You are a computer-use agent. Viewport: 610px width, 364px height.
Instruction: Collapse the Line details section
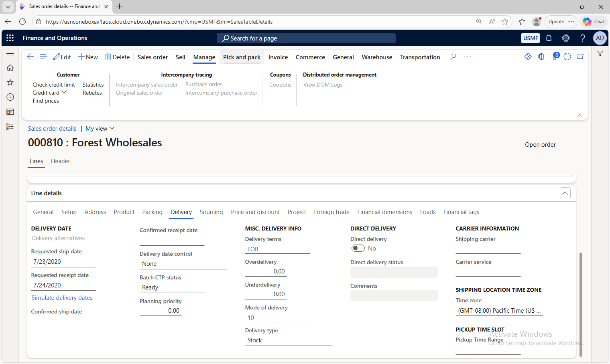coord(565,193)
